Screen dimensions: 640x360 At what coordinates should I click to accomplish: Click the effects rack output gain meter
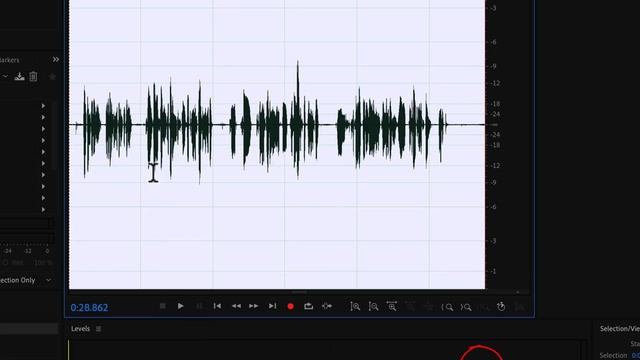[27, 238]
